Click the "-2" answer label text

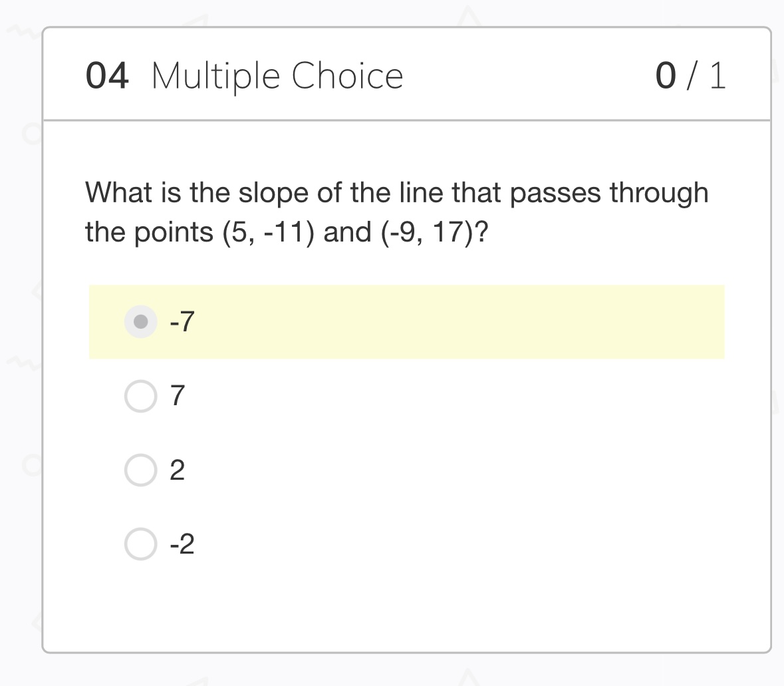182,544
